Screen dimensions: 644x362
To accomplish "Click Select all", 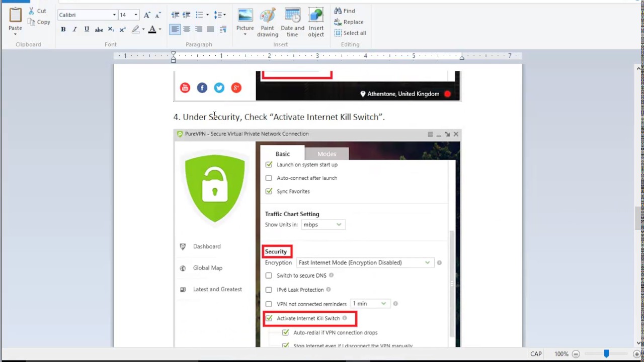I will pyautogui.click(x=350, y=33).
